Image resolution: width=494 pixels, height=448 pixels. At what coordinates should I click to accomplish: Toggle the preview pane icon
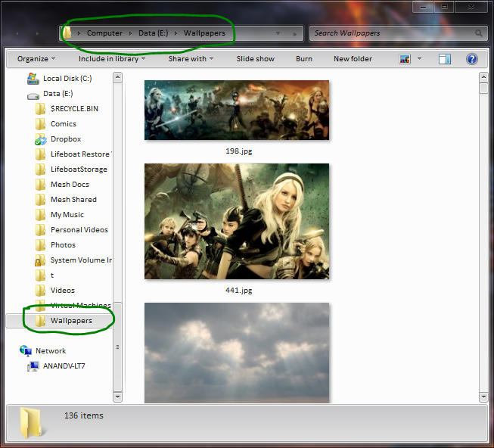(445, 59)
